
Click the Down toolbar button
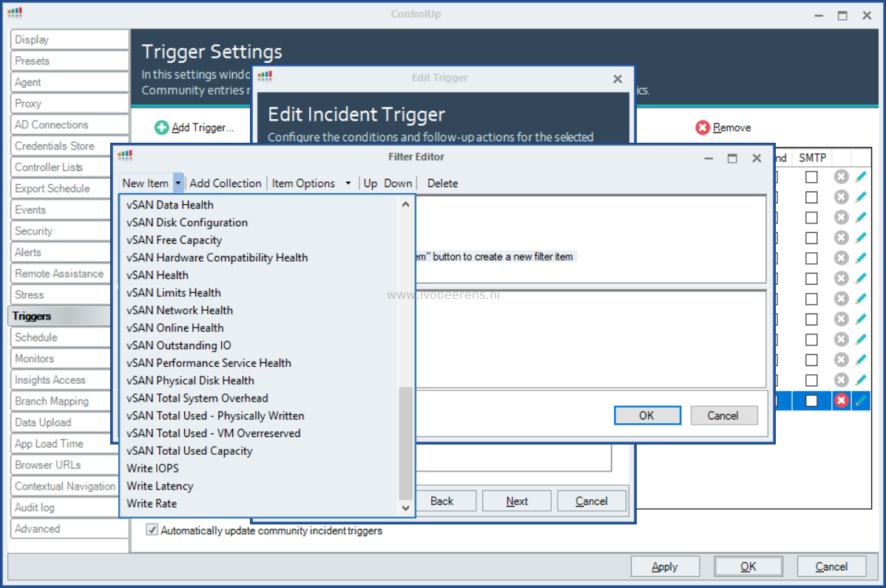tap(398, 183)
